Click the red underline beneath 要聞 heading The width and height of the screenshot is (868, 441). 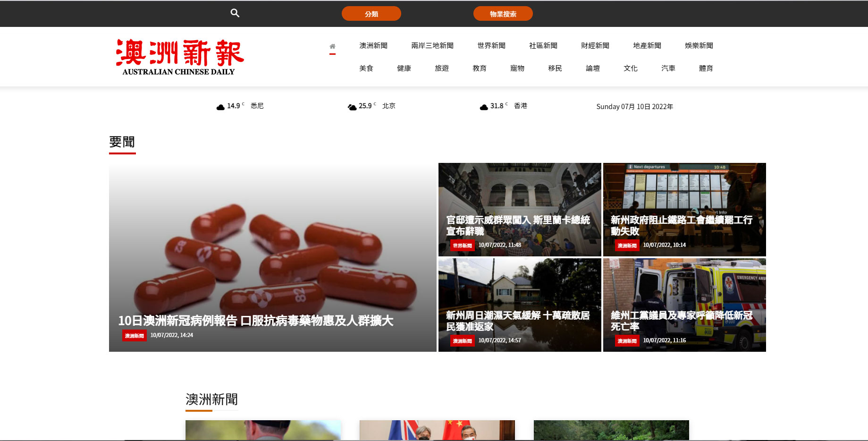122,153
